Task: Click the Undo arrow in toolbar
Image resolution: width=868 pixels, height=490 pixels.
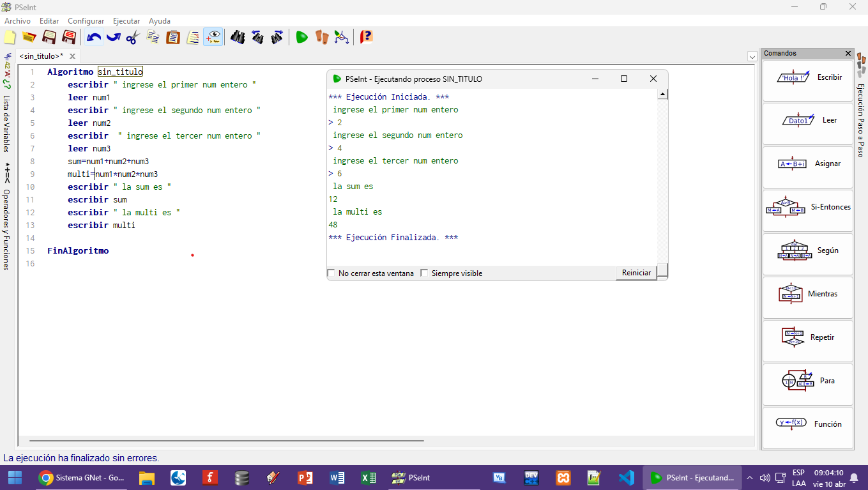Action: (x=94, y=37)
